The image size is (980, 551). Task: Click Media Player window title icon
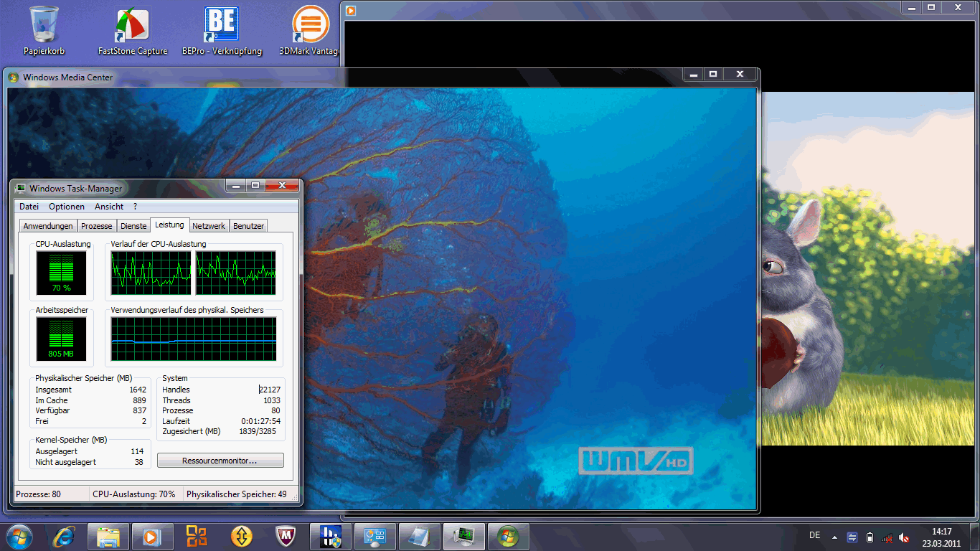[350, 10]
